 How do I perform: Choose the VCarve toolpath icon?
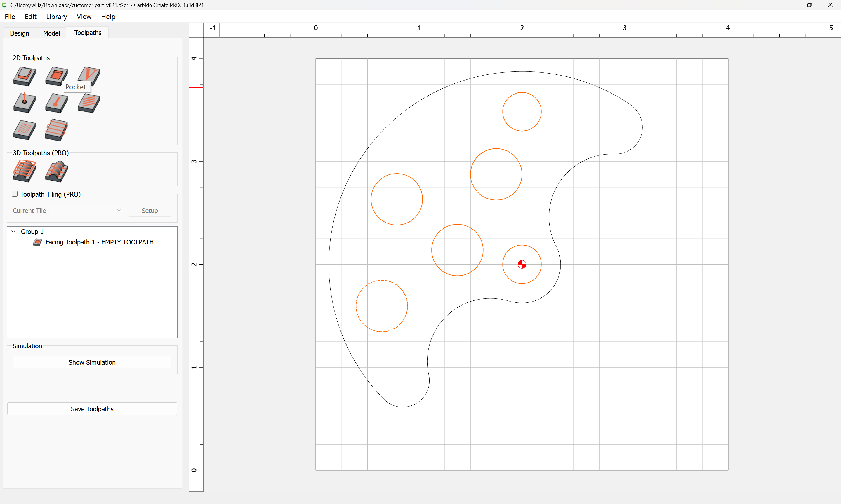click(90, 73)
